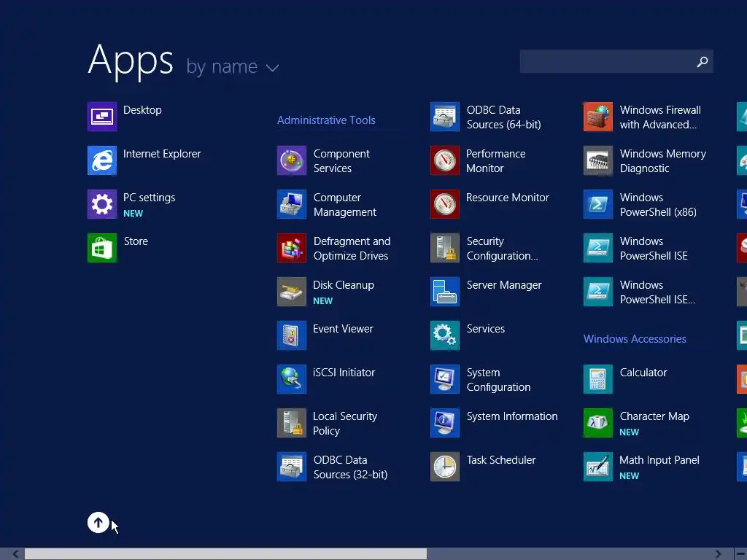Click 'Server Manager' label text
The image size is (747, 560).
click(504, 285)
